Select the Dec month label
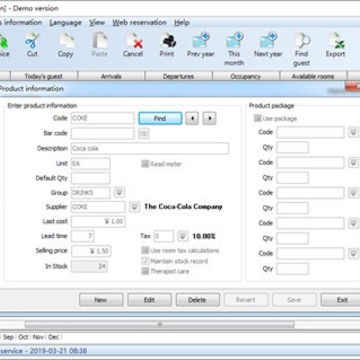Image resolution: width=360 pixels, height=360 pixels. tap(54, 337)
